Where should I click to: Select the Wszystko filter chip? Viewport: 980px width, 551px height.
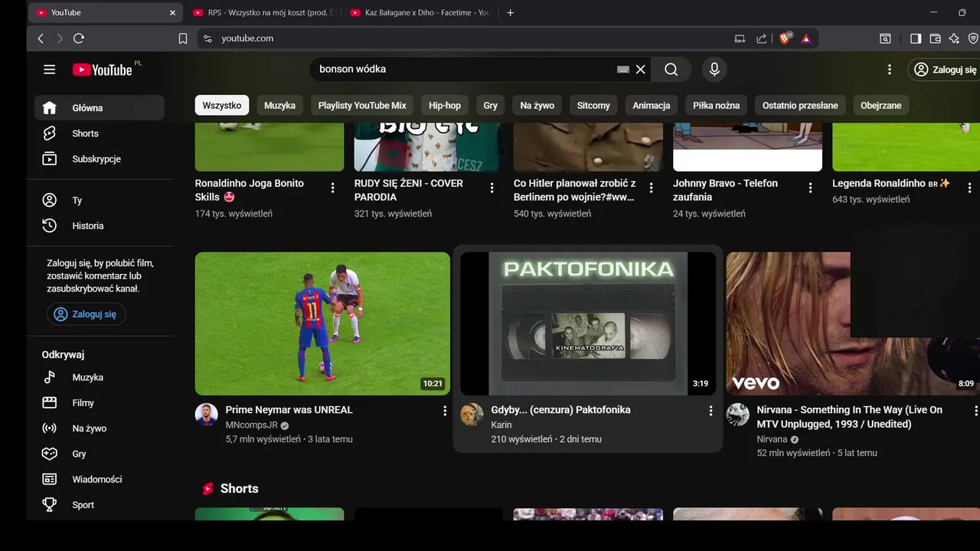(x=222, y=106)
